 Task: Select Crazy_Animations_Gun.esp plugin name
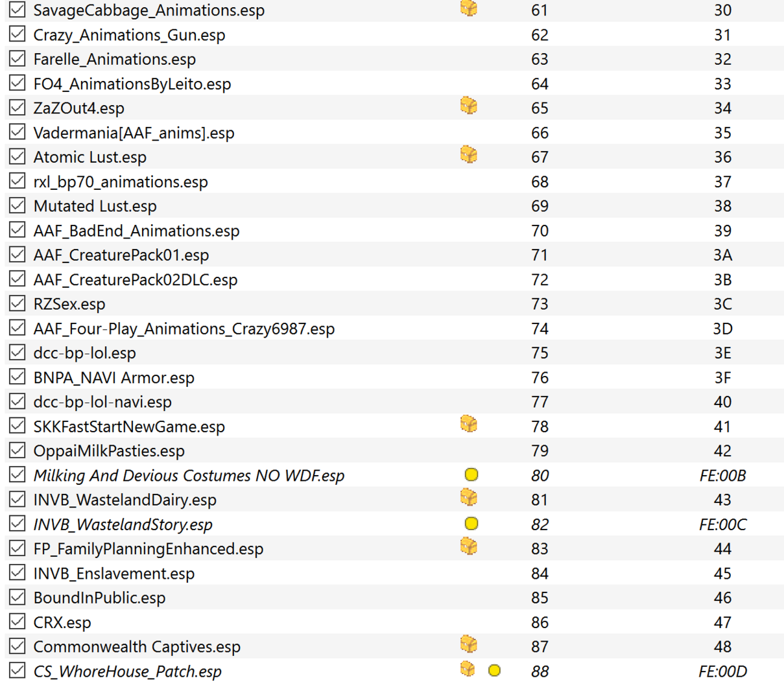tap(129, 35)
